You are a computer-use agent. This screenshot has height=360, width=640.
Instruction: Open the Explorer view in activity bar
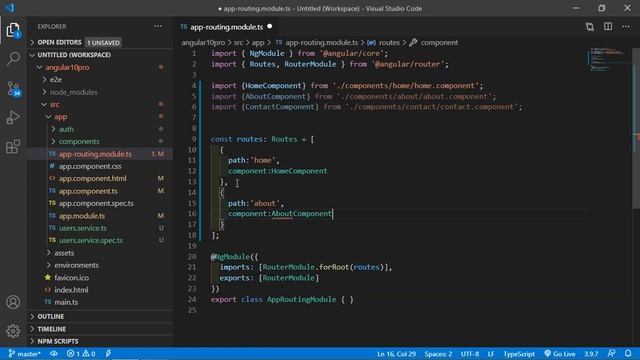13,30
